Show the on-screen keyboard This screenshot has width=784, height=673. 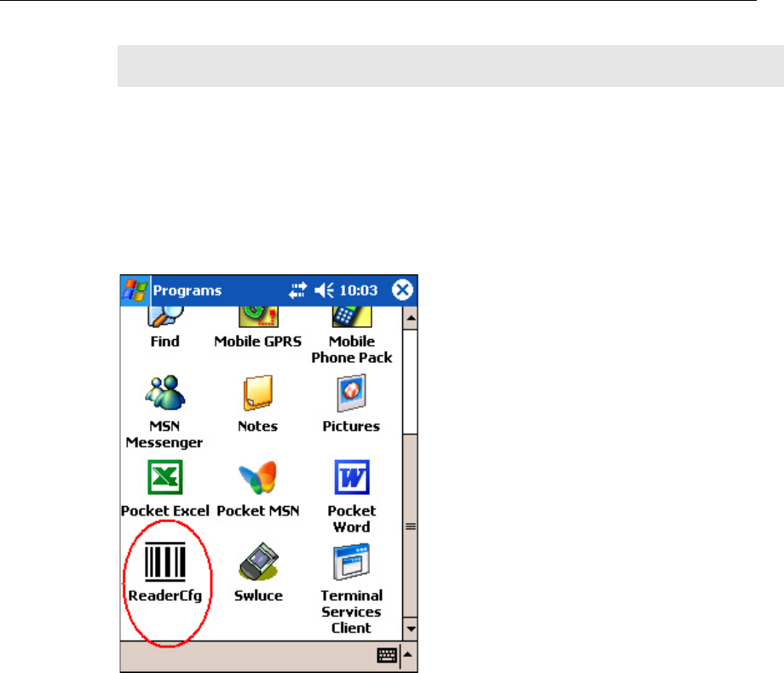(387, 655)
